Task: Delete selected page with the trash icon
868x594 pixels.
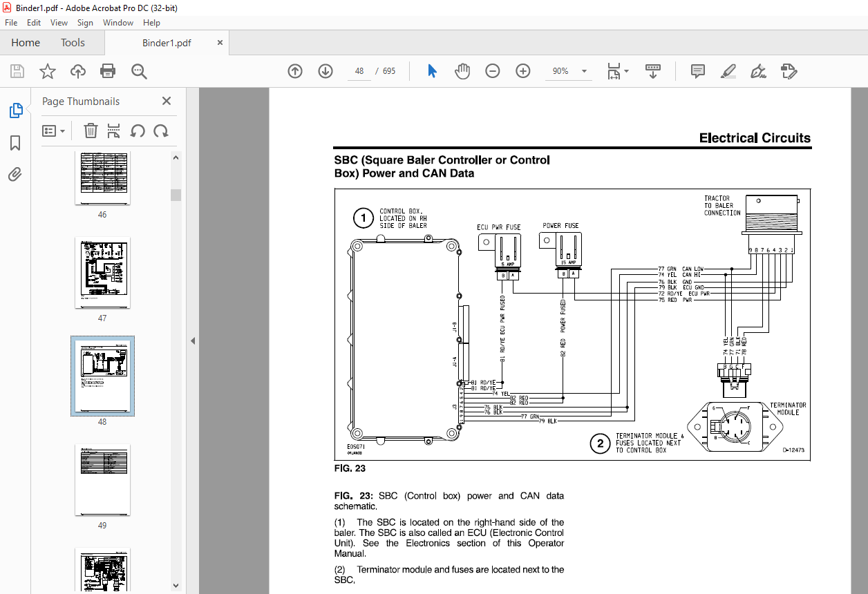Action: [x=91, y=131]
